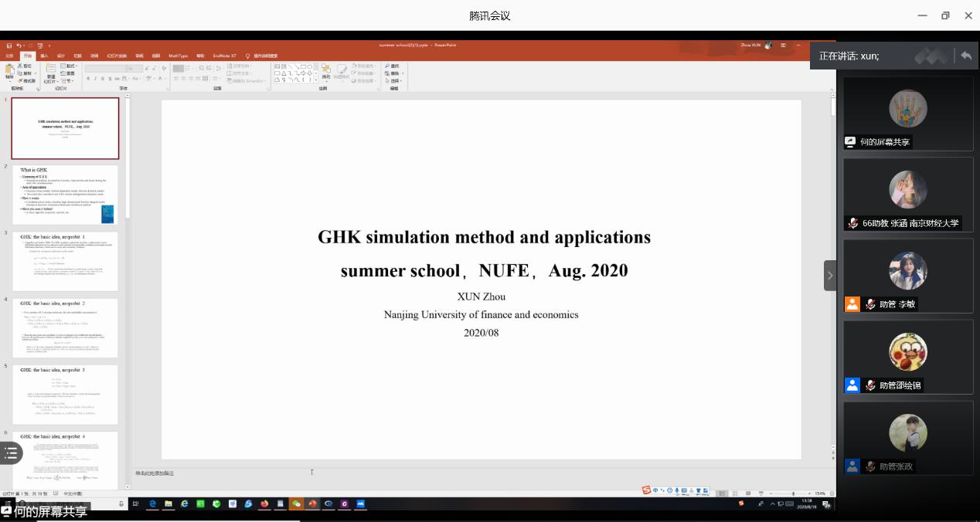Click blue user badge next to 助管邵绘锦
The image size is (980, 522).
(852, 385)
